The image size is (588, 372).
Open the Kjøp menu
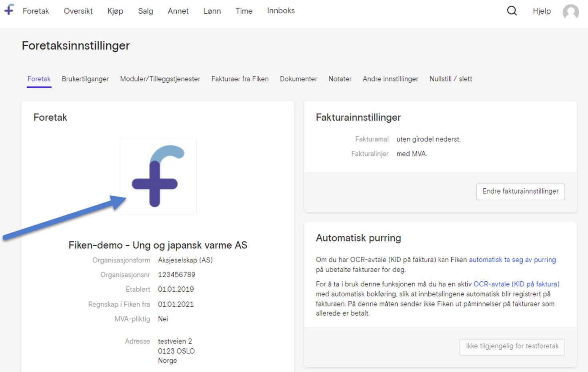(115, 11)
